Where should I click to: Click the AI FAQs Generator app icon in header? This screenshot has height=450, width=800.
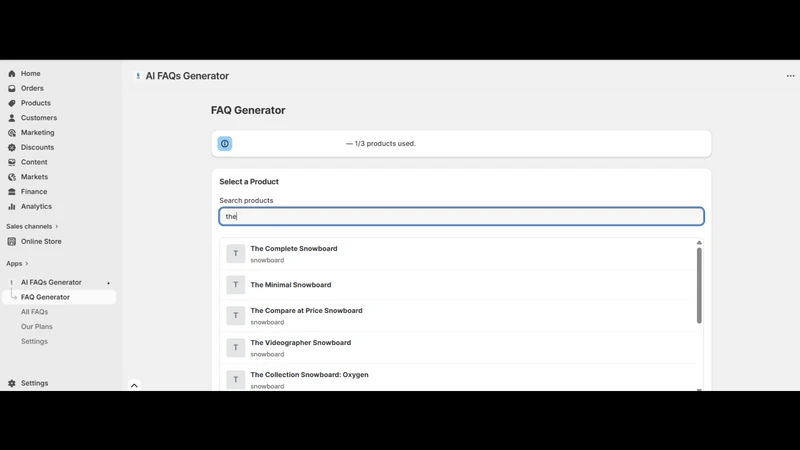pos(138,76)
